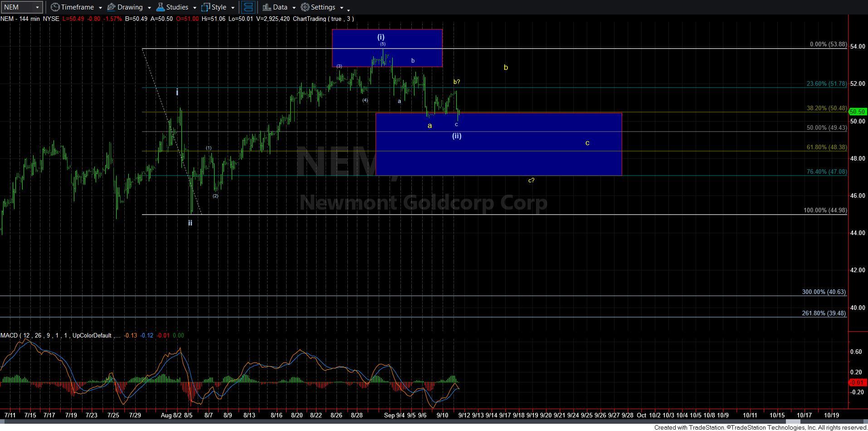Click the L=50.49 last price readout
This screenshot has width=868, height=431.
pos(73,19)
